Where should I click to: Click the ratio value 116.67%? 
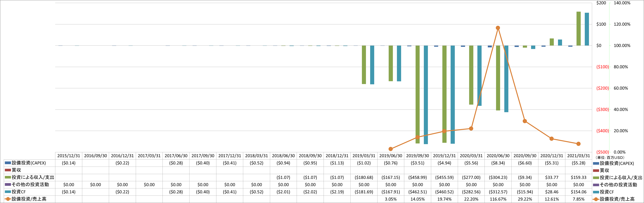click(x=498, y=199)
